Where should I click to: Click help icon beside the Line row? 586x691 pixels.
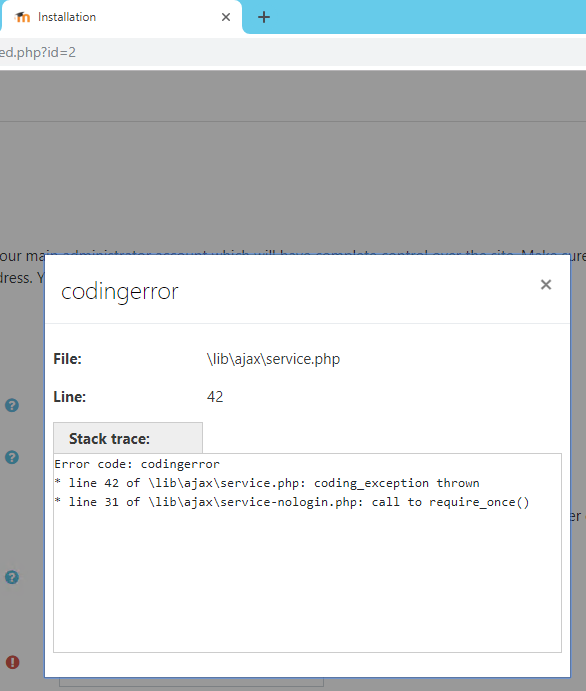12,405
